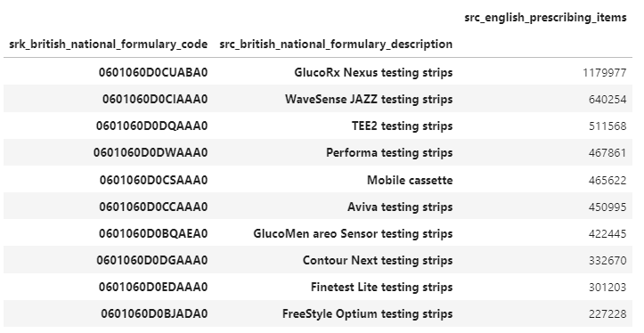The width and height of the screenshot is (644, 333).
Task: Click code 0601060D0EDAAA0
Action: pyautogui.click(x=153, y=287)
